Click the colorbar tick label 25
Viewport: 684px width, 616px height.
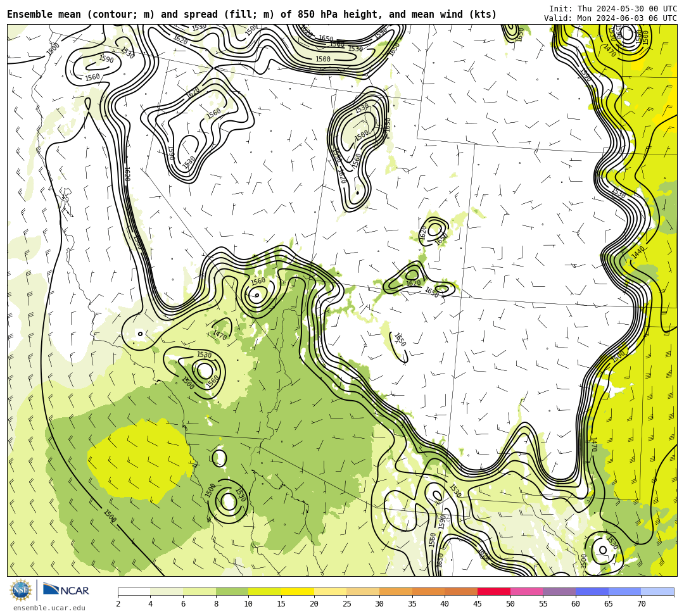point(347,604)
